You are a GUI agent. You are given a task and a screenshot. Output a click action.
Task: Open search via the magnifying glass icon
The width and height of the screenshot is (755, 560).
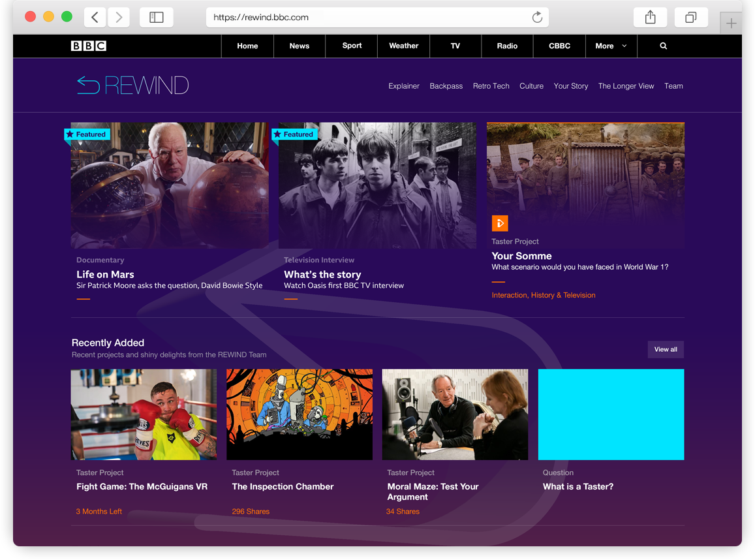click(x=663, y=46)
